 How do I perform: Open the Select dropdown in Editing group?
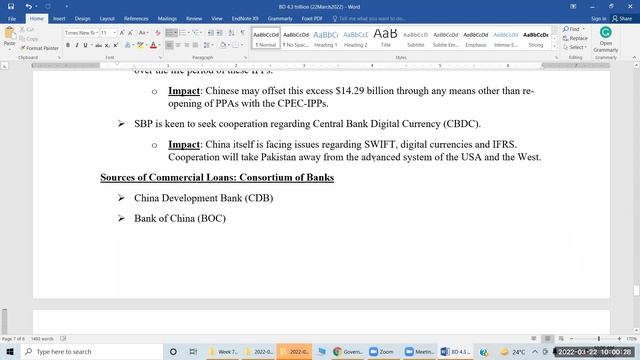[575, 47]
